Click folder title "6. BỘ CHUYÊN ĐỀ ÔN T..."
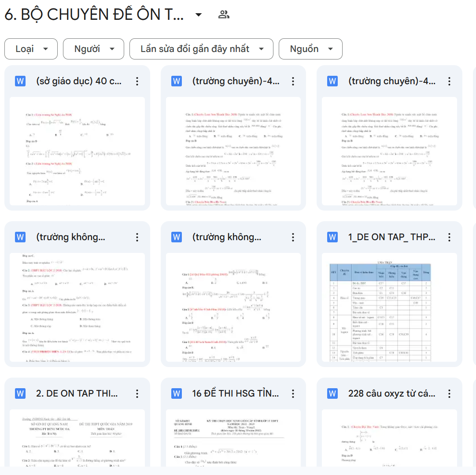This screenshot has height=475, width=476. pos(94,15)
